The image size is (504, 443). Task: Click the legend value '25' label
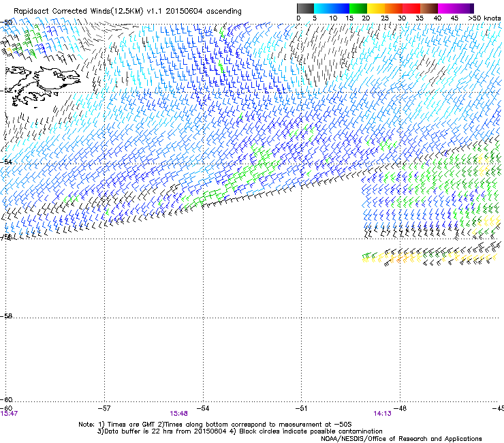pos(385,18)
